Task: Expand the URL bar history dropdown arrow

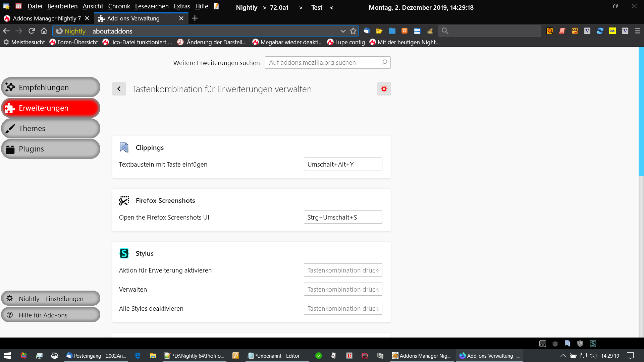Action: pyautogui.click(x=343, y=31)
